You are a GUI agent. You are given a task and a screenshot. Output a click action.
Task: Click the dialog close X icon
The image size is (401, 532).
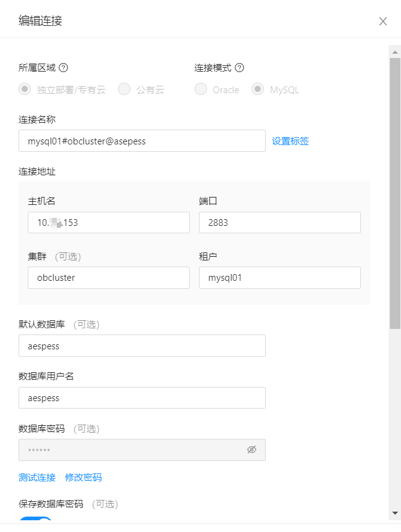[x=382, y=21]
